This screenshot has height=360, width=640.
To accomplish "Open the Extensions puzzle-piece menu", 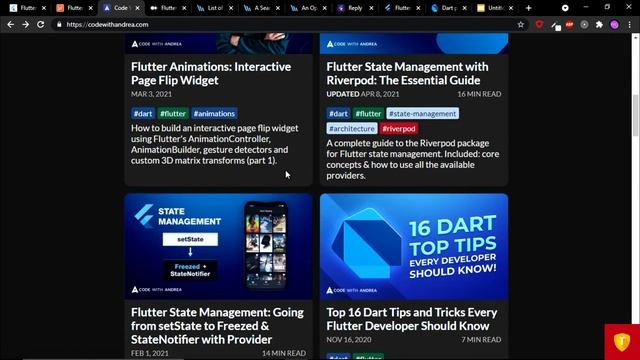I will 599,24.
